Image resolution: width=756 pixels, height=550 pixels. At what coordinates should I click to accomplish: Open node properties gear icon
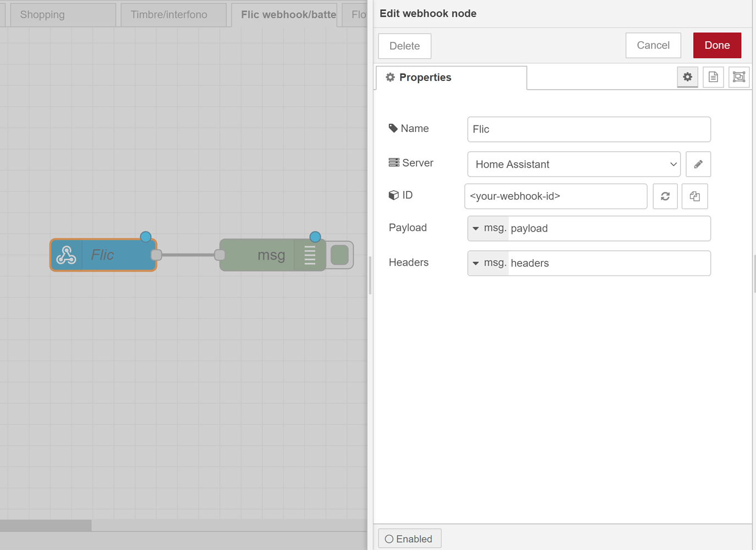687,77
